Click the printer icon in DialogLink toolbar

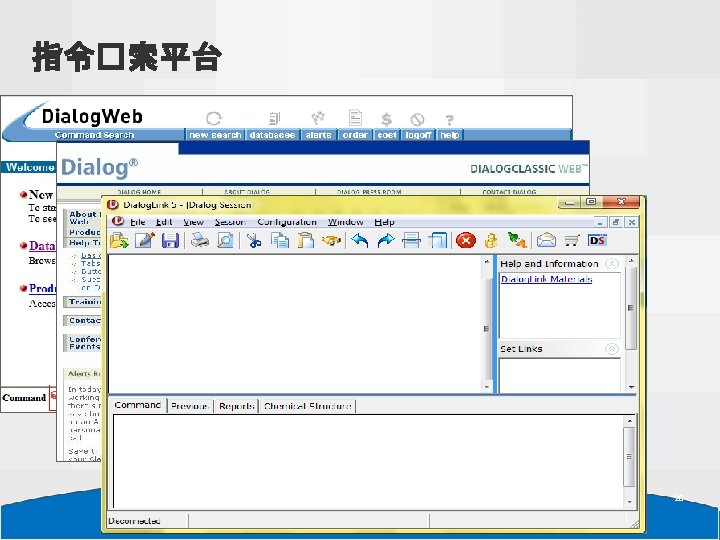click(x=200, y=241)
